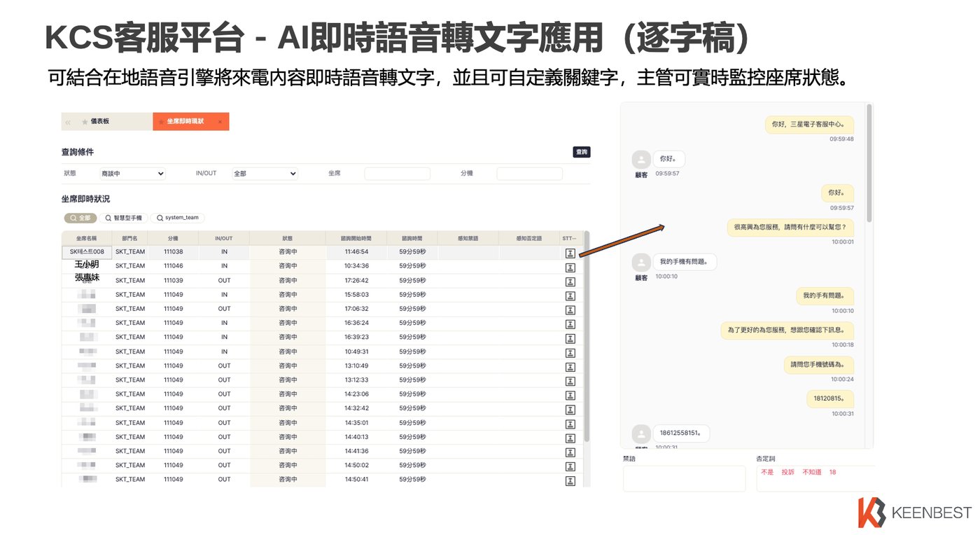Open STT icon for the 14:40:13 call row
This screenshot has height=535, width=980.
(x=570, y=438)
